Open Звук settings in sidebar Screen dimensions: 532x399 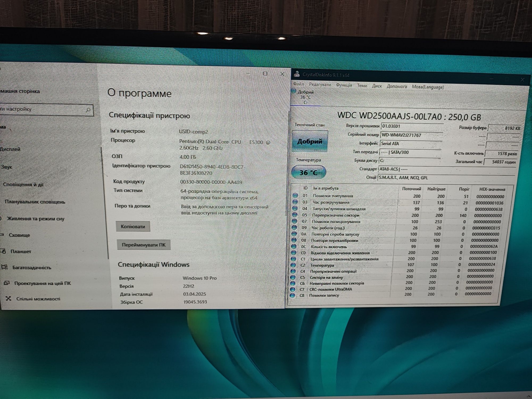pos(6,167)
